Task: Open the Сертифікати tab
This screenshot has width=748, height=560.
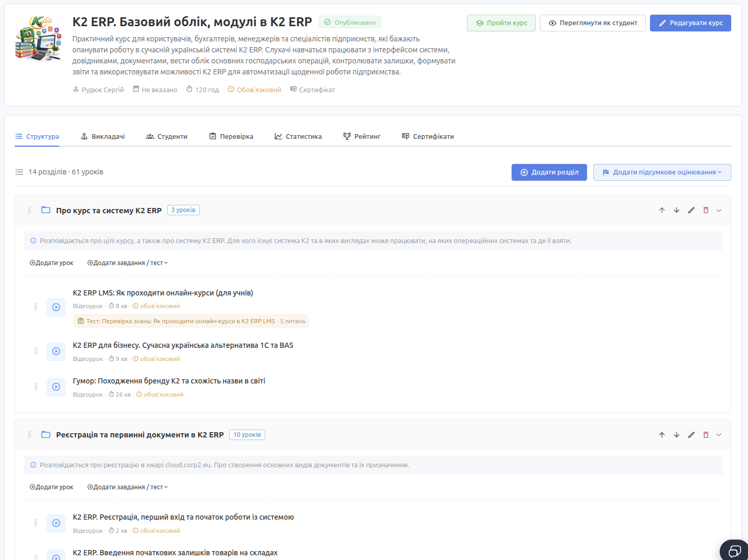Action: coord(428,136)
